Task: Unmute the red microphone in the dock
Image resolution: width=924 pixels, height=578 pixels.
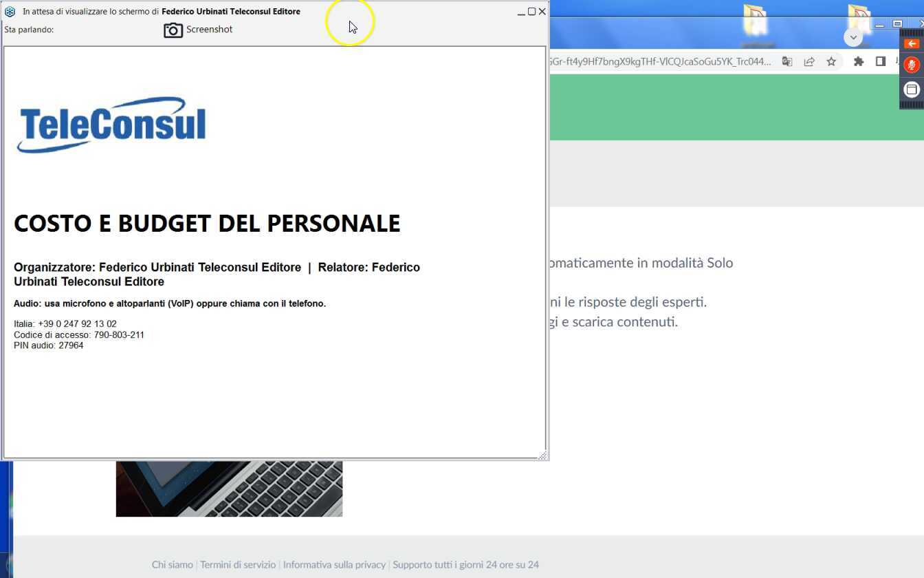Action: [x=912, y=64]
